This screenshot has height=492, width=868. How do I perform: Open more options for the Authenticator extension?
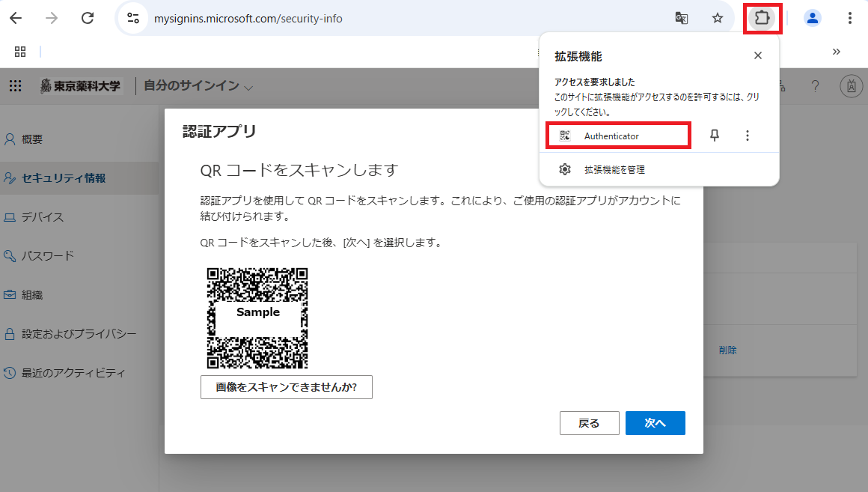coord(748,136)
